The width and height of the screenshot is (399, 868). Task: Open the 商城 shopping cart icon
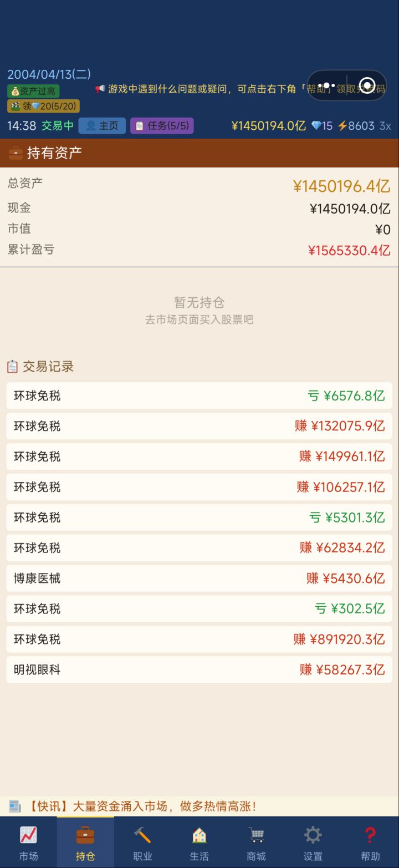pyautogui.click(x=256, y=835)
